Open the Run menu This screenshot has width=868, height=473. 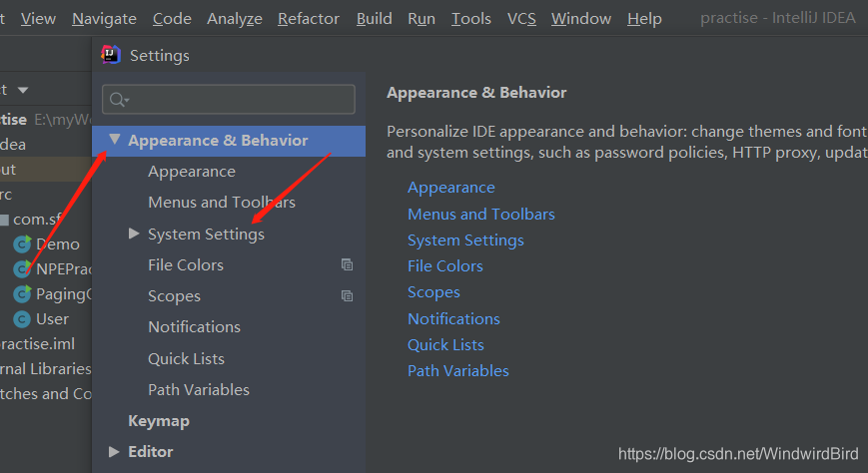tap(422, 19)
